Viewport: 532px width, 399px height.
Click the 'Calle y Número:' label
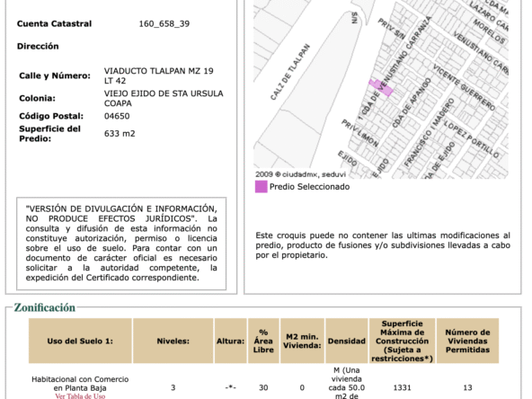55,75
